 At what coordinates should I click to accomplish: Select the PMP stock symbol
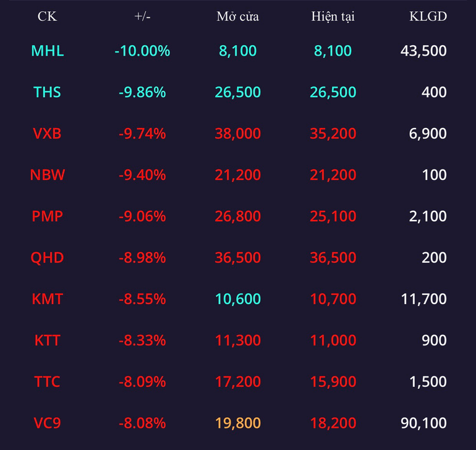click(48, 216)
